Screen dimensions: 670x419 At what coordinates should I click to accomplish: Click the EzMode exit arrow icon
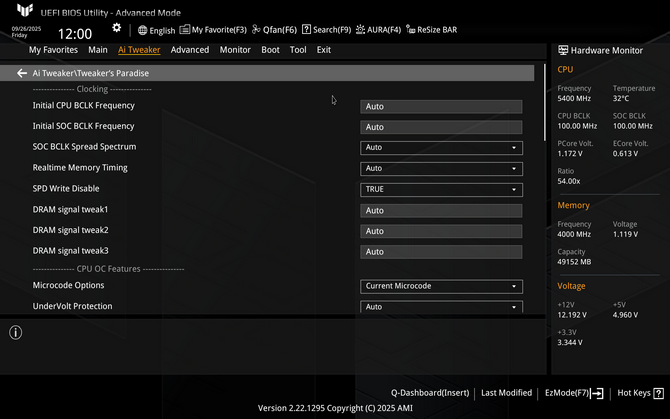tap(597, 393)
